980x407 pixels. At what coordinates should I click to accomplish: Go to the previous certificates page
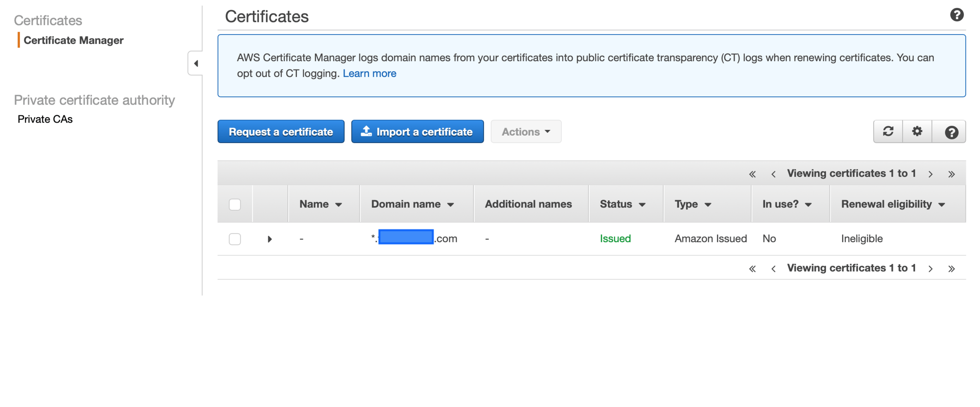pos(773,174)
